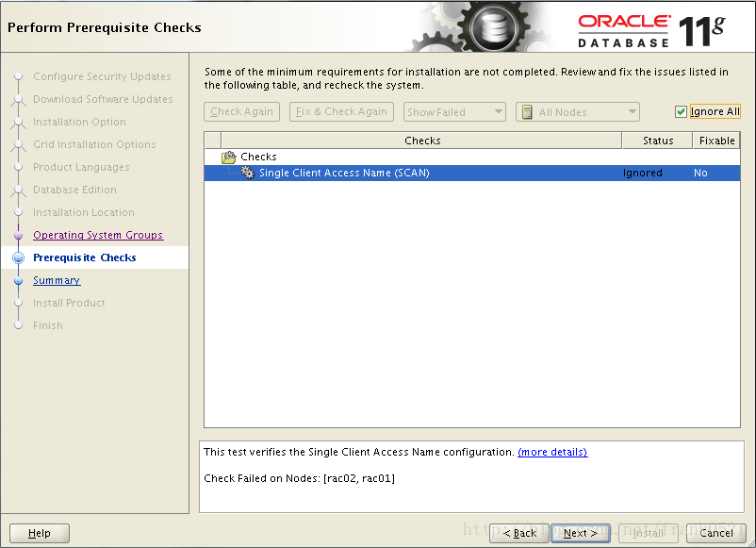756x548 pixels.
Task: Click Installation Location step
Action: click(84, 212)
